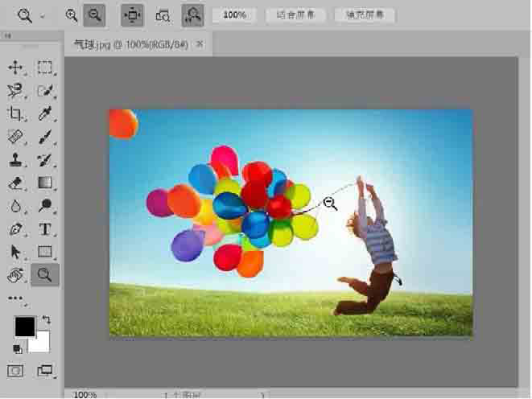Swap foreground and background colors
Viewport: 532px width, 399px height.
[46, 319]
